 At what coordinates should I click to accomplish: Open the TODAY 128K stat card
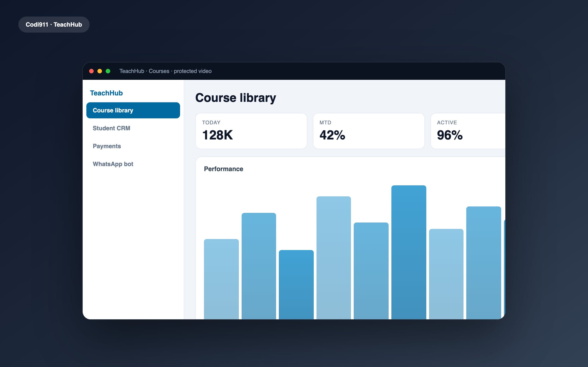[251, 131]
